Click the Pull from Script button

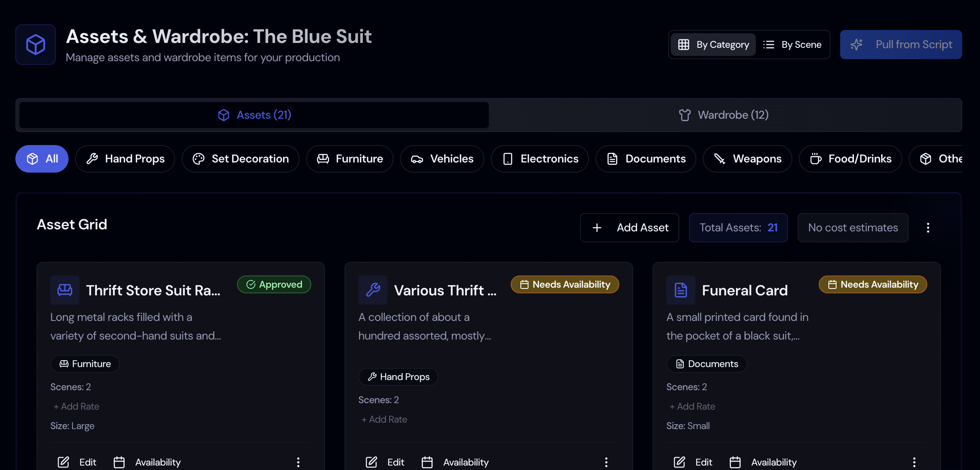point(901,45)
